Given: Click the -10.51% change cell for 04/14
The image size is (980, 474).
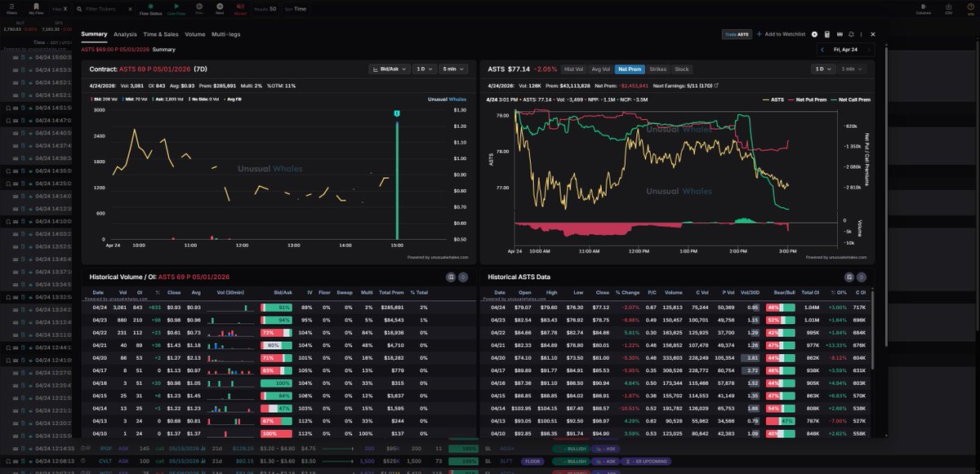Looking at the screenshot, I should [x=627, y=407].
